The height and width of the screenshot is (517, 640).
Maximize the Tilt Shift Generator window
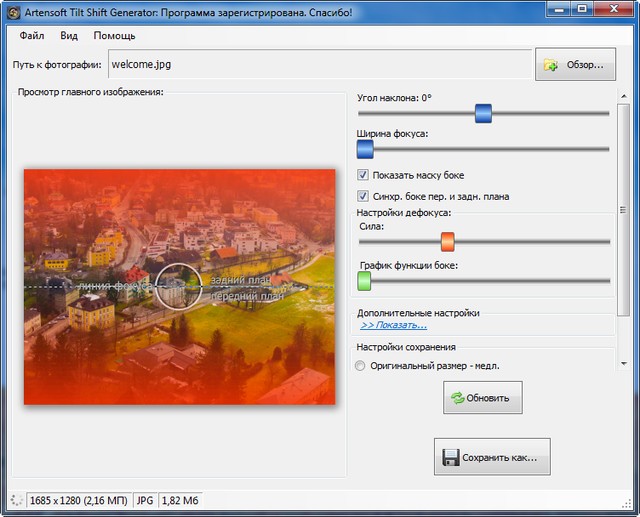(582, 9)
